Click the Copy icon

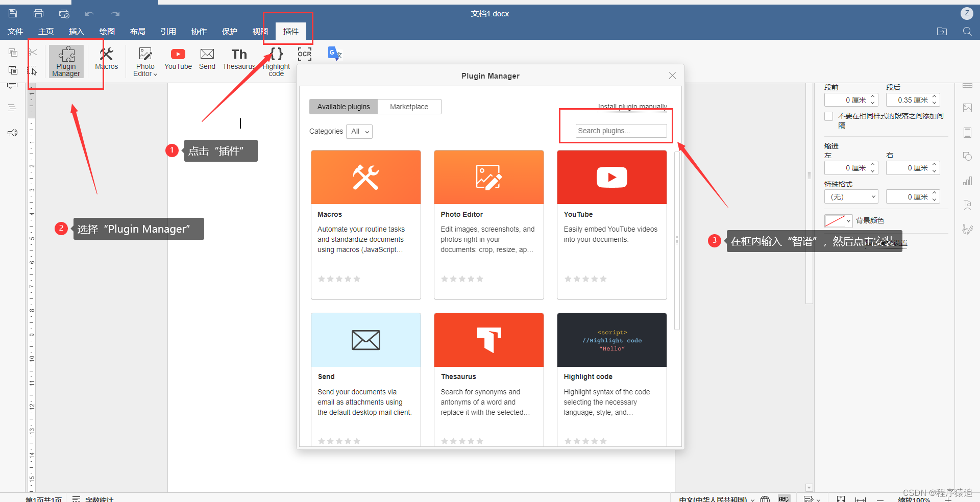[x=13, y=52]
